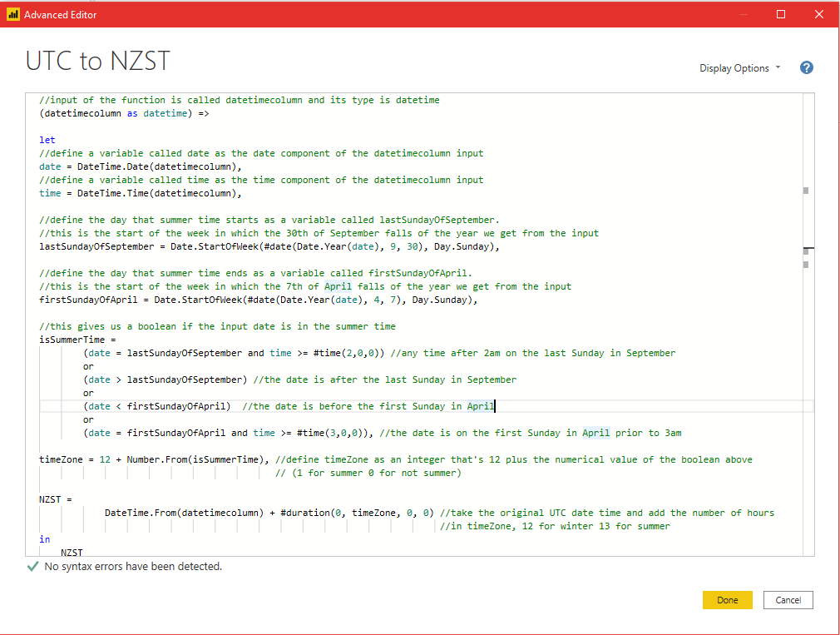Click the topmost marker in the overview ruler

805,191
